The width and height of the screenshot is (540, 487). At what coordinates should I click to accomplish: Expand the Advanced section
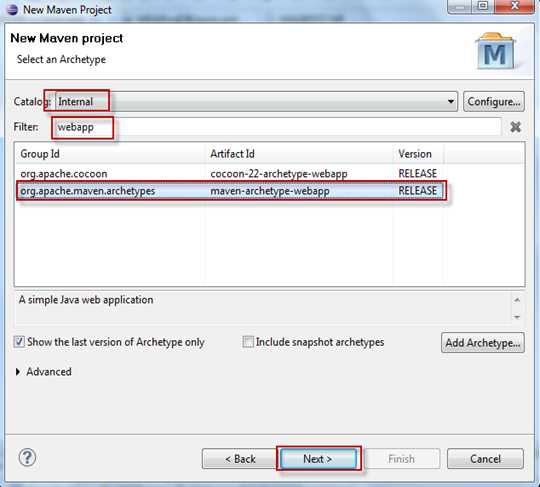[x=18, y=372]
